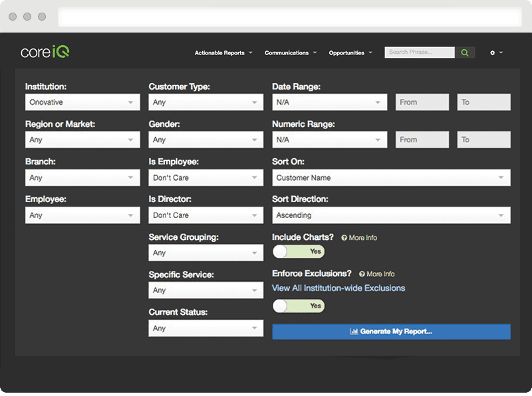This screenshot has width=532, height=396.
Task: Select the Gender dropdown
Action: click(206, 140)
